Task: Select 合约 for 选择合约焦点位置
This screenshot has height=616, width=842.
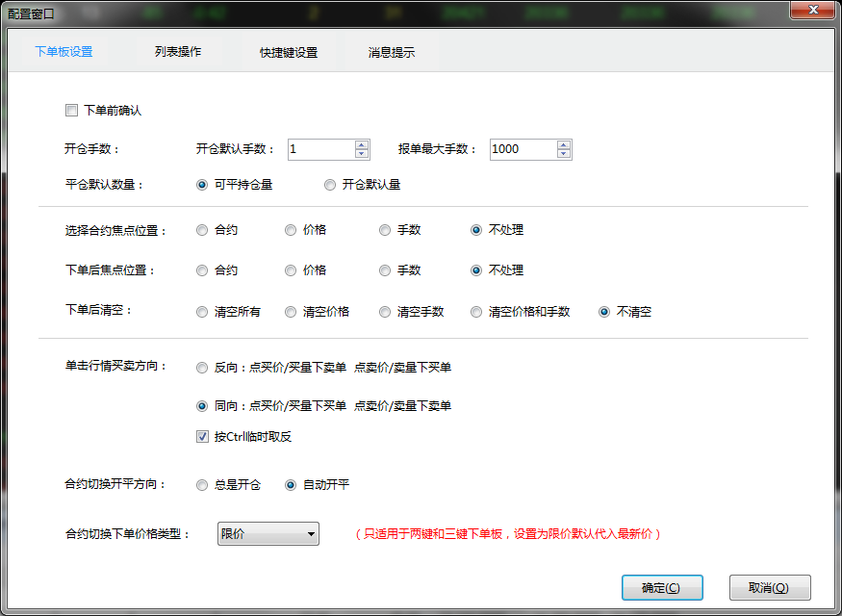Action: [x=202, y=230]
